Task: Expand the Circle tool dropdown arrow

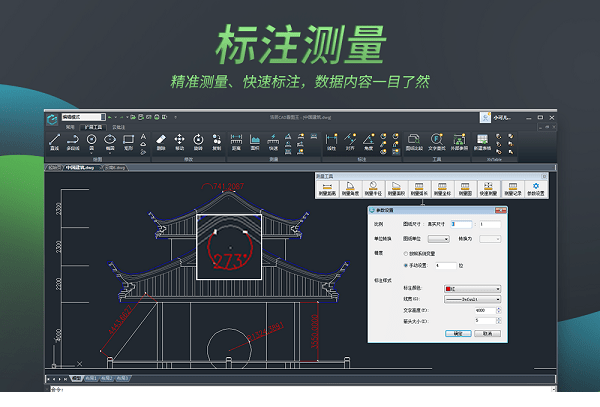Action: coord(91,153)
